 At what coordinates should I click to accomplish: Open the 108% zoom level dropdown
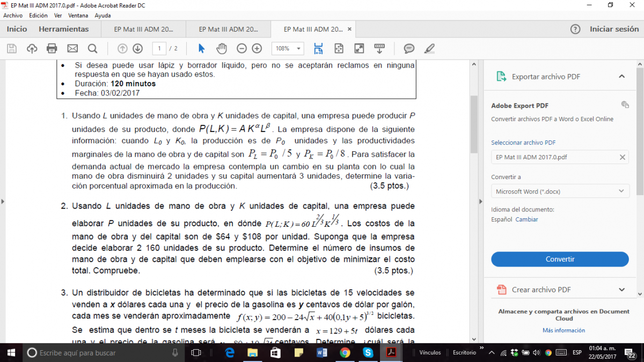[x=288, y=49]
